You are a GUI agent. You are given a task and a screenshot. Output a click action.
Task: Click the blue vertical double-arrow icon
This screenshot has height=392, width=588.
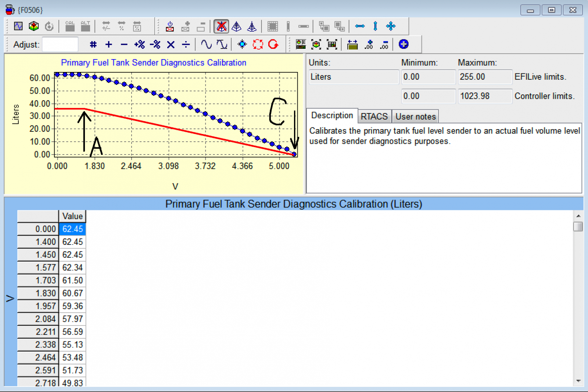(x=375, y=26)
